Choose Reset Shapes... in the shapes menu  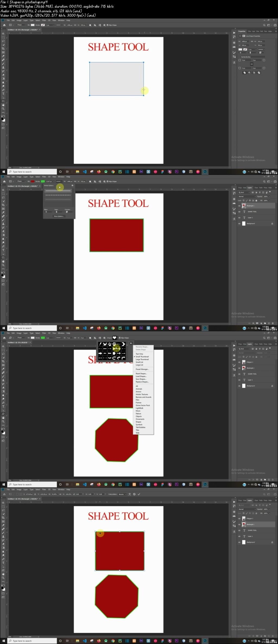(x=141, y=374)
